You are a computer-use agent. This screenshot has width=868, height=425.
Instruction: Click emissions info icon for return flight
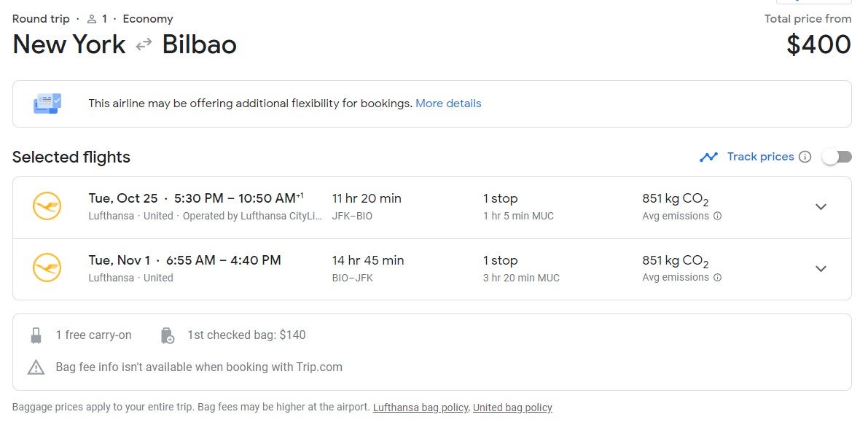(717, 278)
